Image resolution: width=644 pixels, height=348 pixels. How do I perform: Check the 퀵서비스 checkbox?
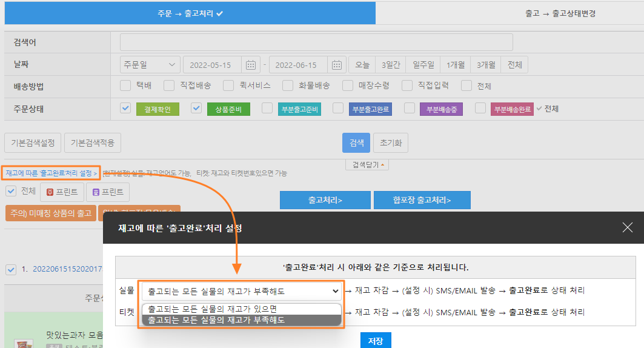(x=228, y=85)
